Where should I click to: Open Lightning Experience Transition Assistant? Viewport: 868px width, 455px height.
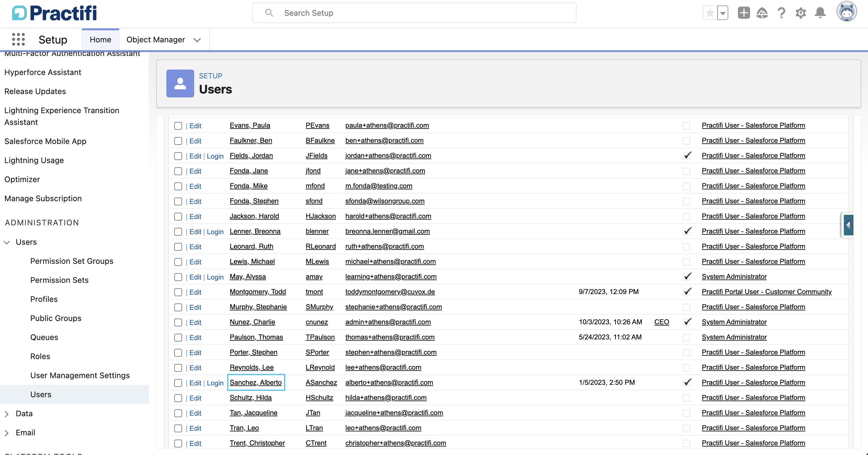62,116
